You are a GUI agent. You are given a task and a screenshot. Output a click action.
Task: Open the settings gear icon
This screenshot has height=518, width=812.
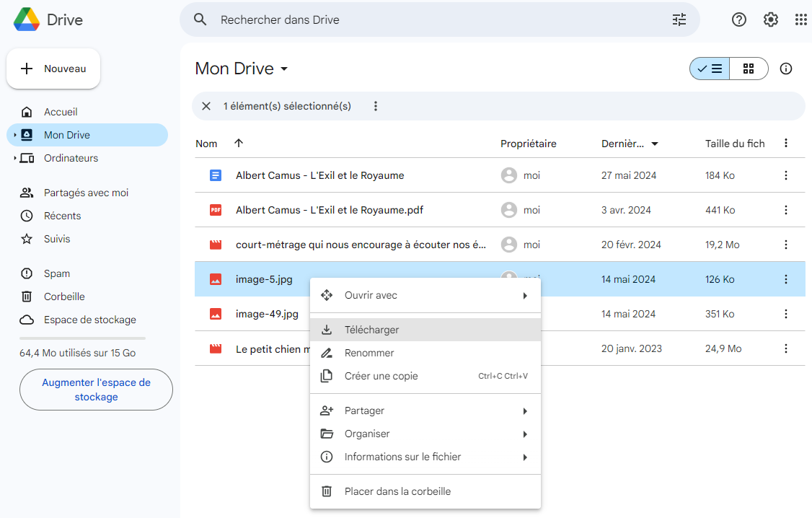pyautogui.click(x=771, y=19)
